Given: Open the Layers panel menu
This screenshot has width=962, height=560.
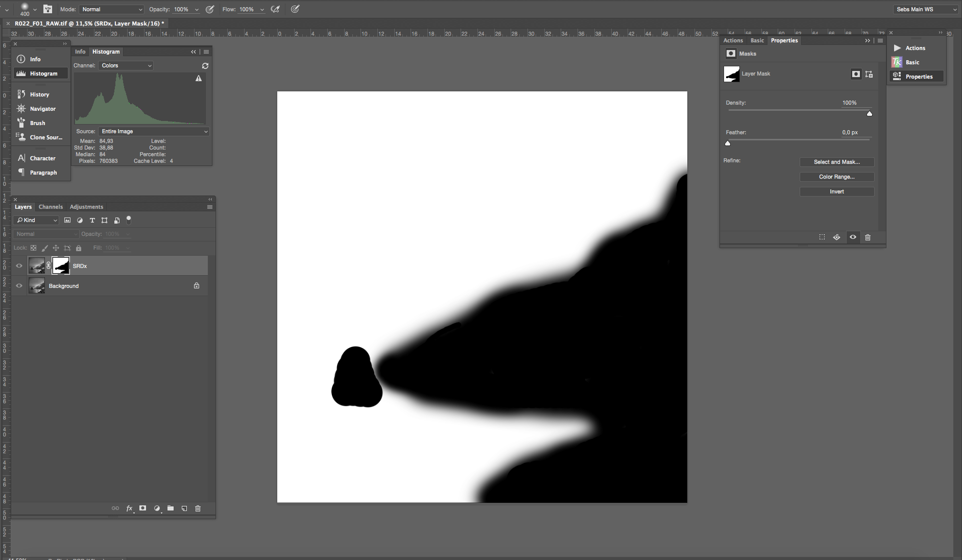Looking at the screenshot, I should tap(210, 207).
